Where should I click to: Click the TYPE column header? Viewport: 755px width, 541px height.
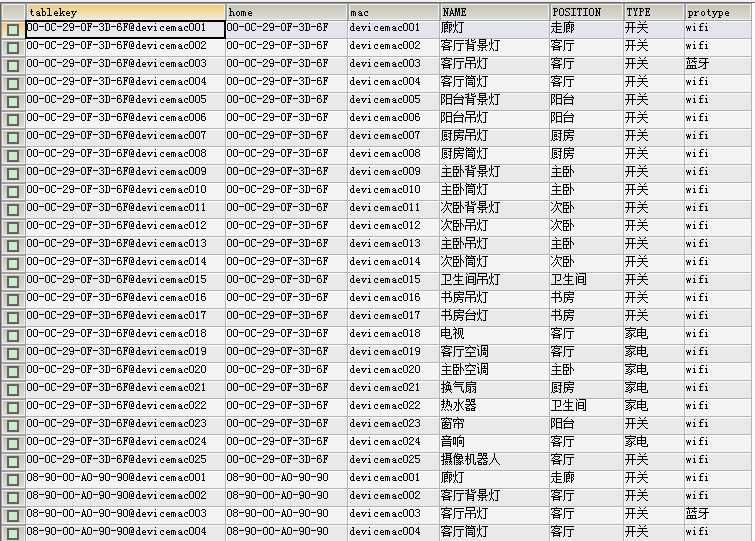point(653,12)
